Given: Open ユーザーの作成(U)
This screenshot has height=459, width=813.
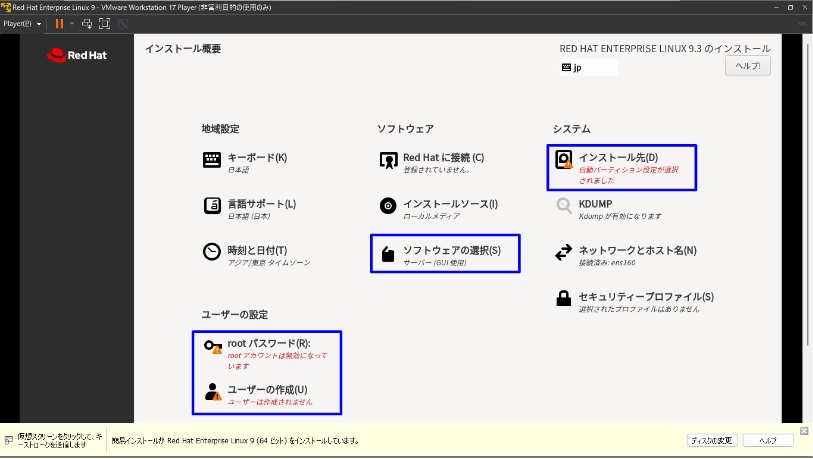Looking at the screenshot, I should (268, 390).
